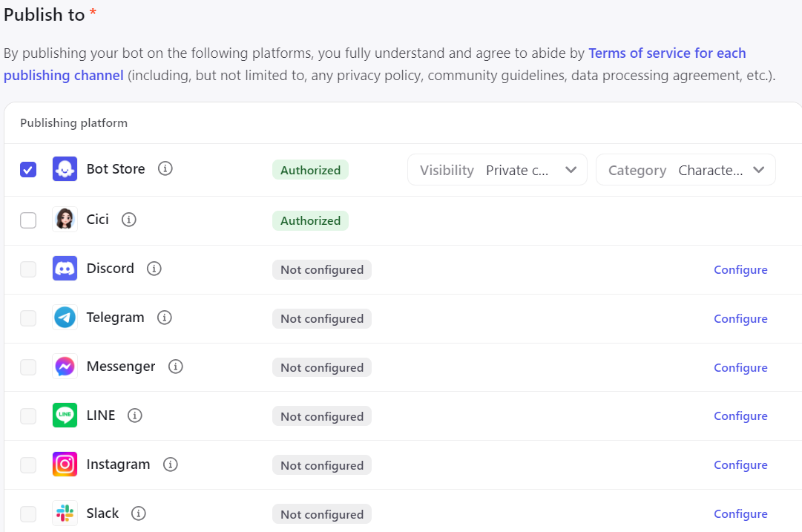Viewport: 802px width, 532px height.
Task: Click Configure for Telegram
Action: coord(740,319)
